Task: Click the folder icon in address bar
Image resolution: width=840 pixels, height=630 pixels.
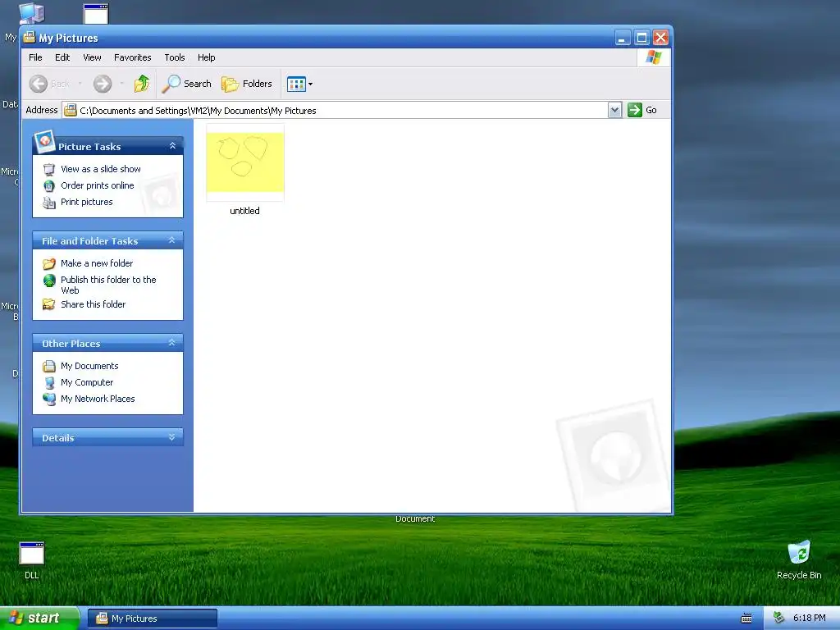Action: [71, 111]
